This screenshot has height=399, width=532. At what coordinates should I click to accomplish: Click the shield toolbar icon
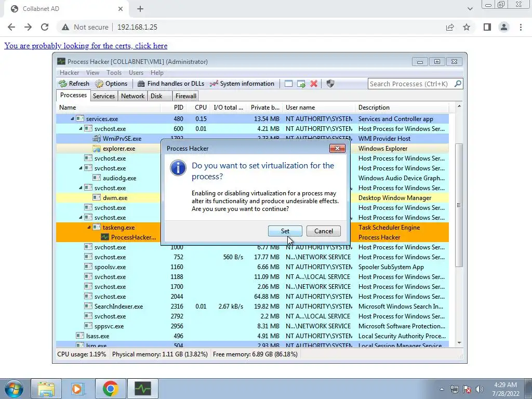330,84
